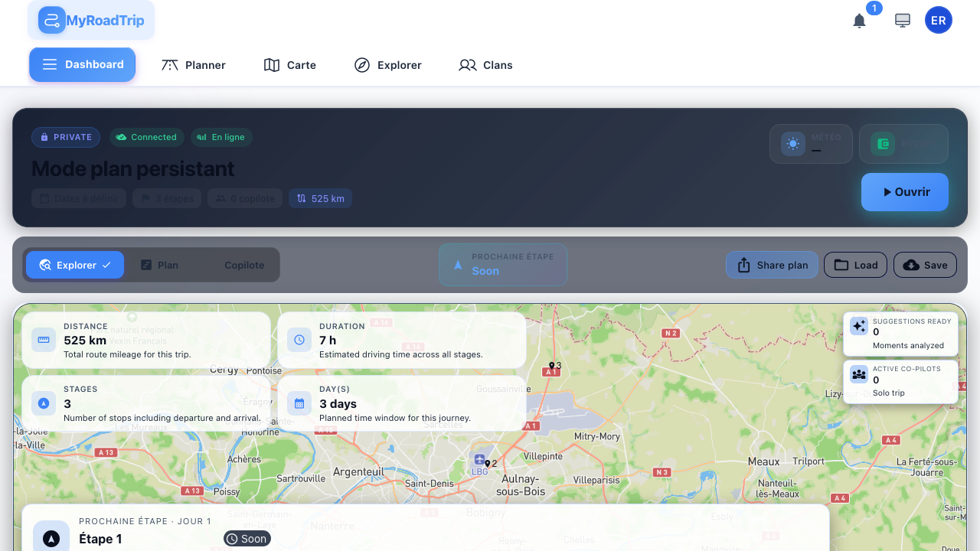980x551 pixels.
Task: Open the ER user avatar menu
Action: (938, 21)
